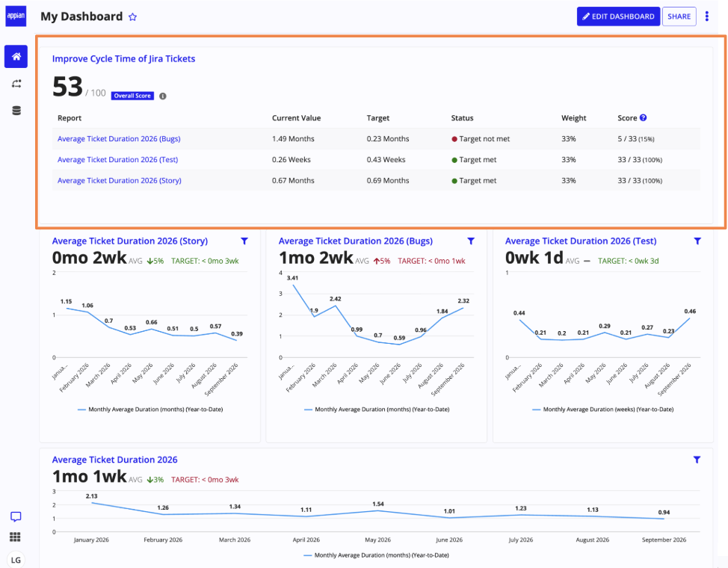This screenshot has height=568, width=728.
Task: Open Bugs chart card title link
Action: point(356,241)
